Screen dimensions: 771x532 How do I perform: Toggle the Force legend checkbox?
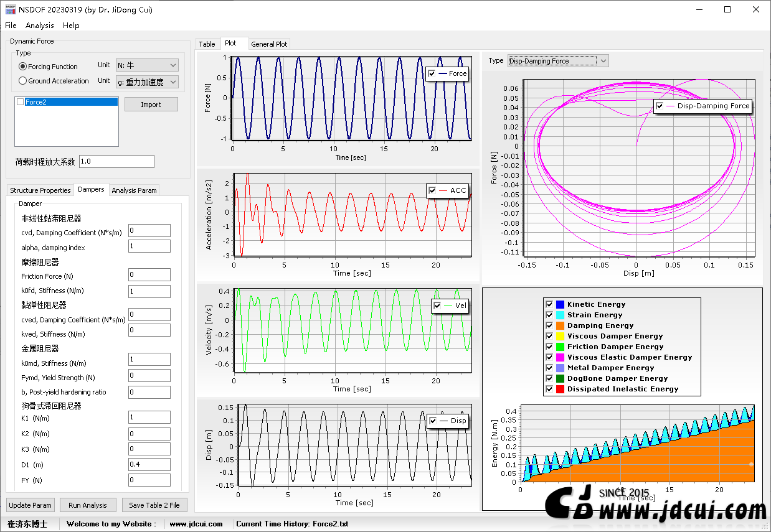click(432, 73)
